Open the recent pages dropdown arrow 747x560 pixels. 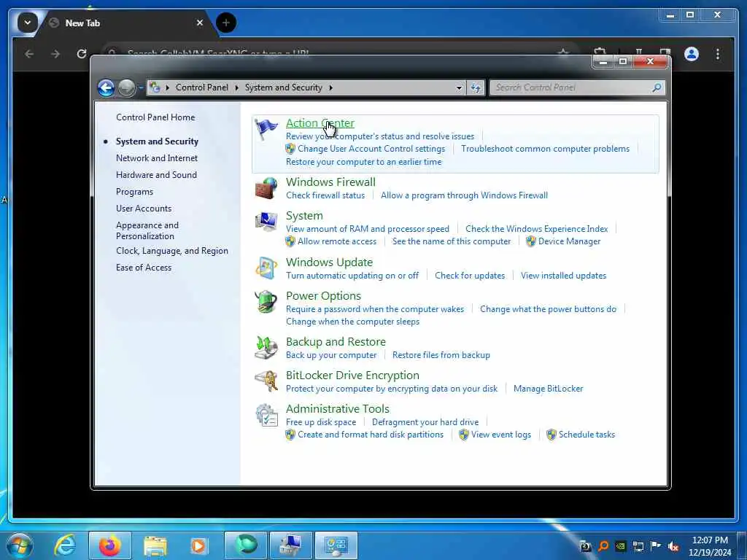coord(141,87)
